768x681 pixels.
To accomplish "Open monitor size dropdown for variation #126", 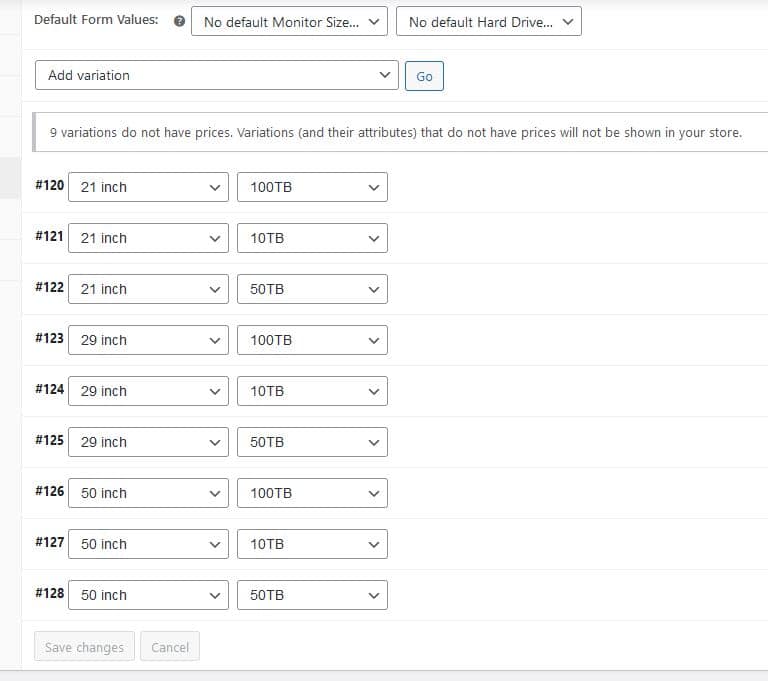I will pos(148,493).
